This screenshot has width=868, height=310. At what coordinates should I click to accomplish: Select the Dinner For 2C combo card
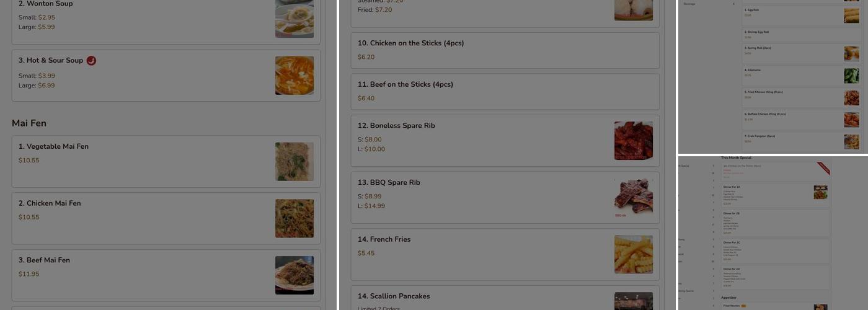tap(775, 251)
